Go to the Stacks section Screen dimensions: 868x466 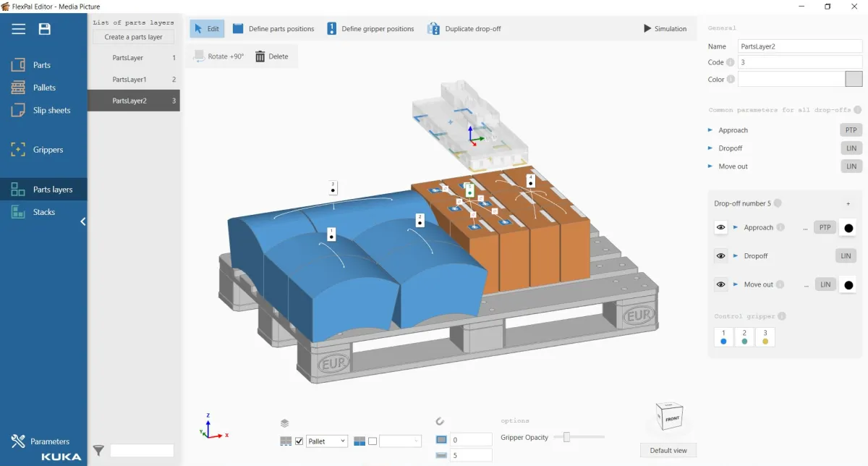[43, 212]
